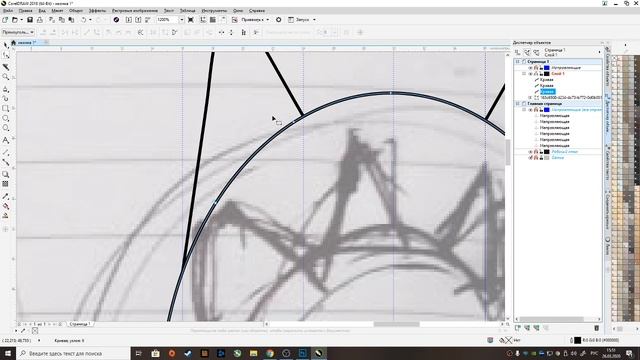Activate the Zoom tool

coord(5,77)
